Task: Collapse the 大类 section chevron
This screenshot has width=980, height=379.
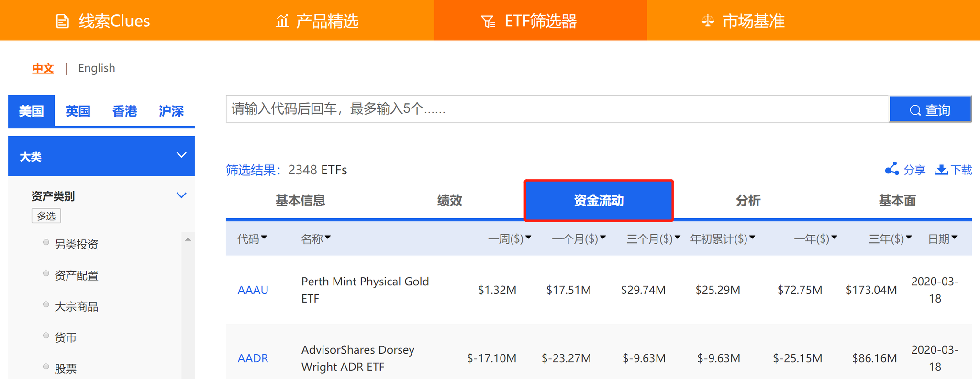Action: [181, 155]
